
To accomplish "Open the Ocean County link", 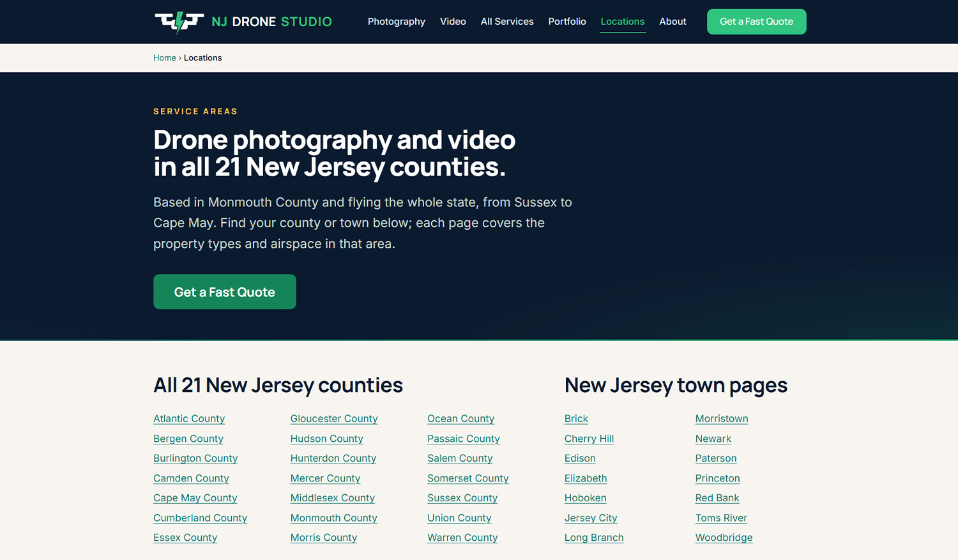I will point(461,419).
